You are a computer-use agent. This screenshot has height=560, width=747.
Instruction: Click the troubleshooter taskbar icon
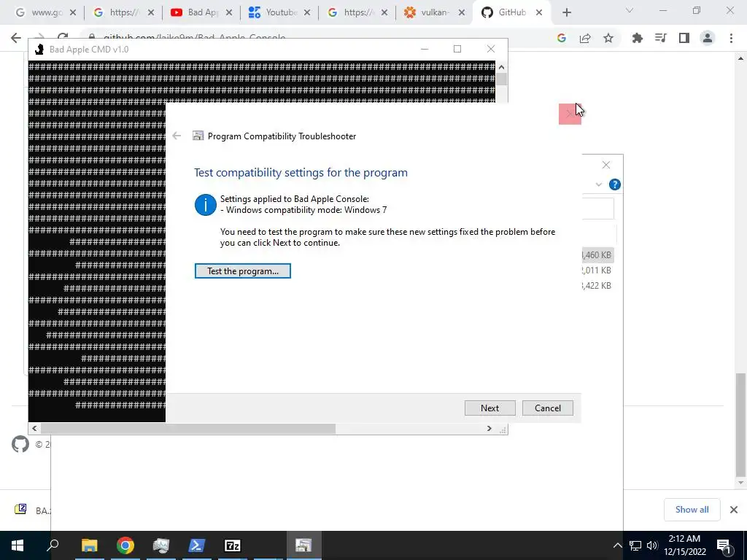303,545
